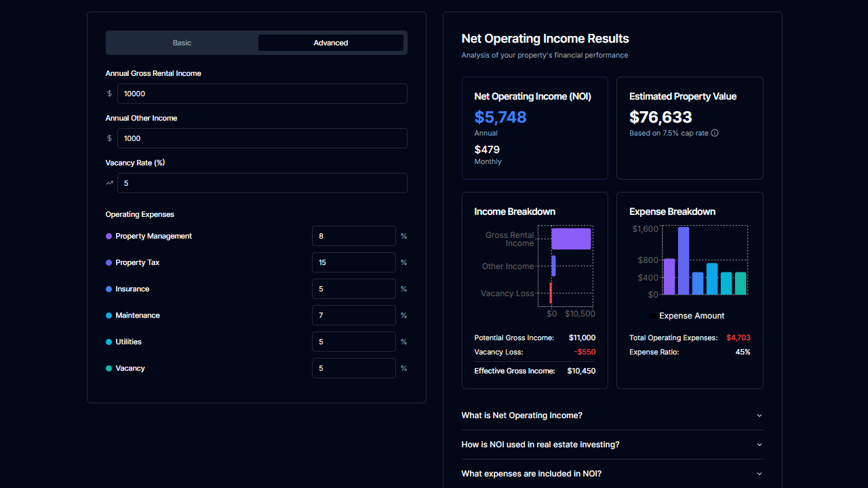Image resolution: width=868 pixels, height=488 pixels.
Task: Select the purple dot beside Property Management
Action: (110, 236)
